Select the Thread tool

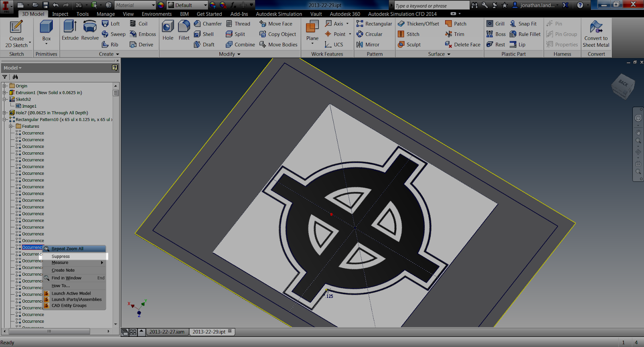point(238,24)
